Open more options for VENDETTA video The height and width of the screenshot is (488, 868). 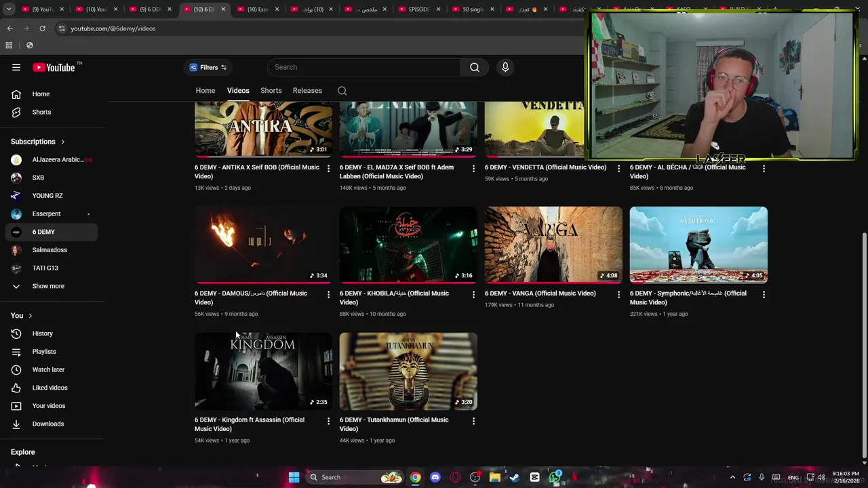pyautogui.click(x=618, y=168)
